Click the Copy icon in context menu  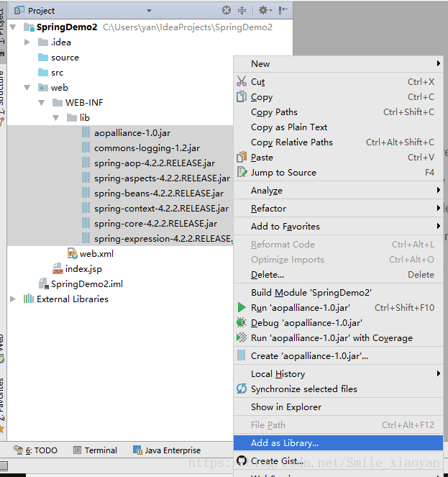[242, 96]
